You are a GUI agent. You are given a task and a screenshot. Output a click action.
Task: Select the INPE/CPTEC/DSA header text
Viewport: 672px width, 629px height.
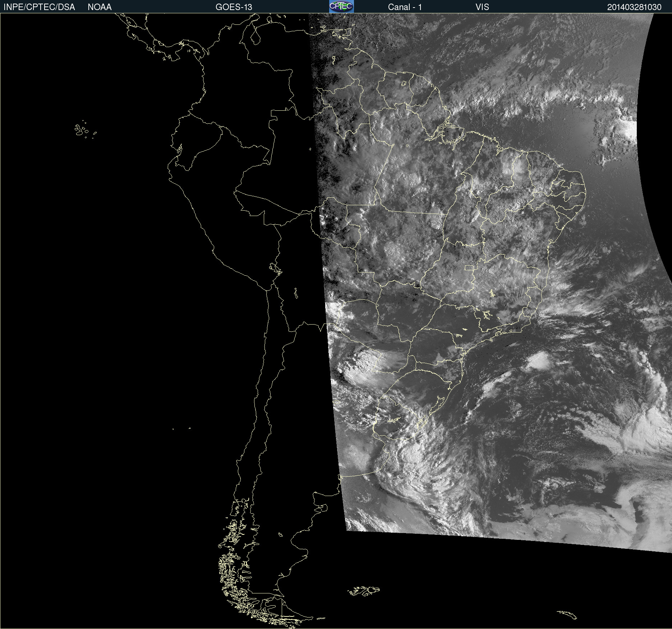39,7
